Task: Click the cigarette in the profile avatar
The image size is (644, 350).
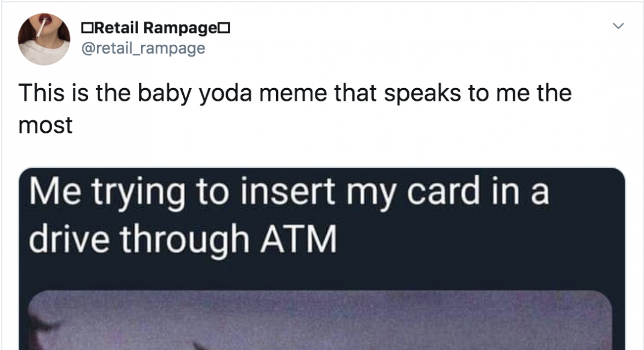Action: click(41, 28)
